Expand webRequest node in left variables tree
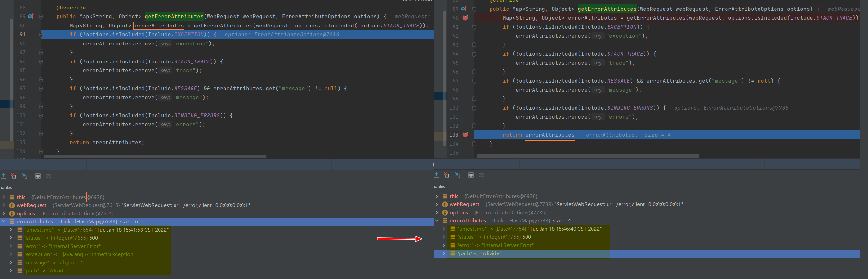 pyautogui.click(x=4, y=205)
